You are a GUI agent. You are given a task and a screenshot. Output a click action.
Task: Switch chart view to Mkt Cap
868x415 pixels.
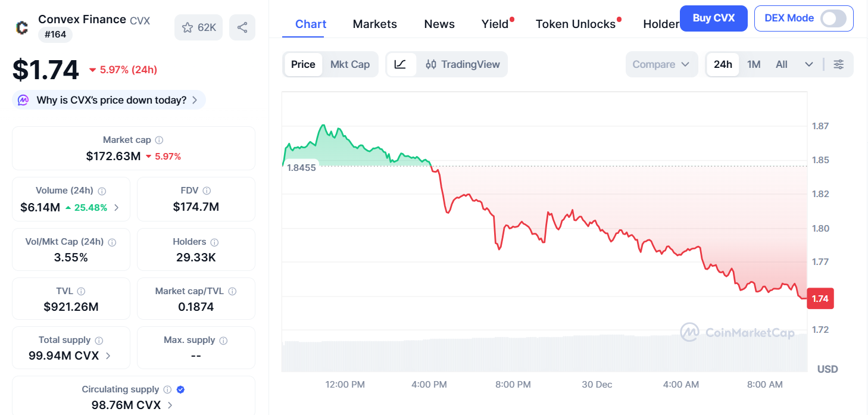pyautogui.click(x=350, y=64)
